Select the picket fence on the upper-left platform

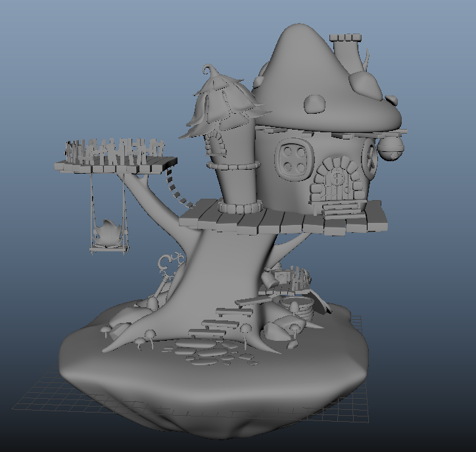coord(114,151)
